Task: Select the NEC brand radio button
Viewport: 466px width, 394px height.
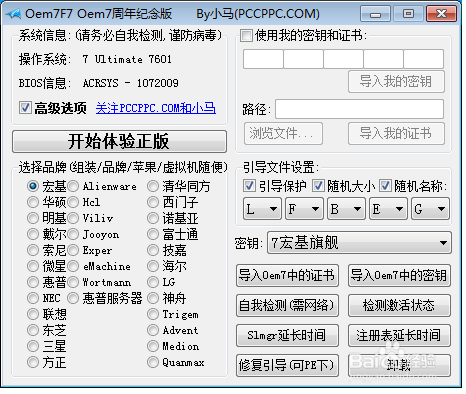Action: click(x=33, y=298)
